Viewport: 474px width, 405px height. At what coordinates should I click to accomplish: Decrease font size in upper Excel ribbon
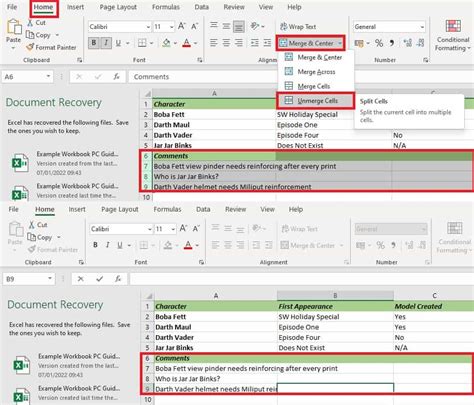point(194,26)
